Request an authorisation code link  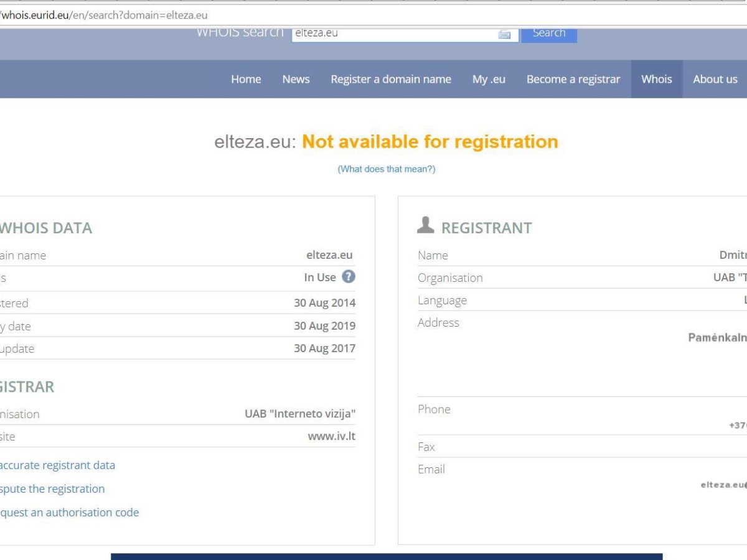[x=68, y=513]
